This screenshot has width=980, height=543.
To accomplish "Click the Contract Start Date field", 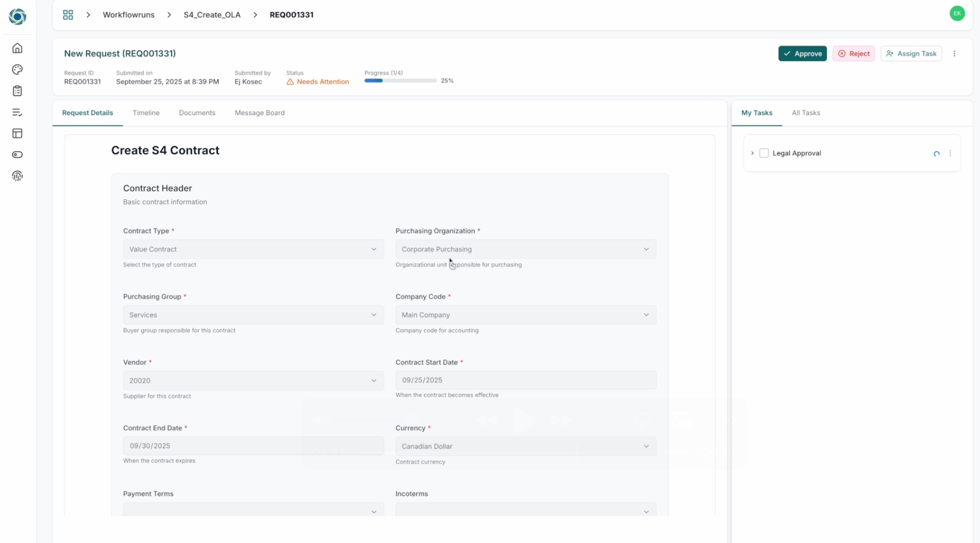I will [525, 380].
